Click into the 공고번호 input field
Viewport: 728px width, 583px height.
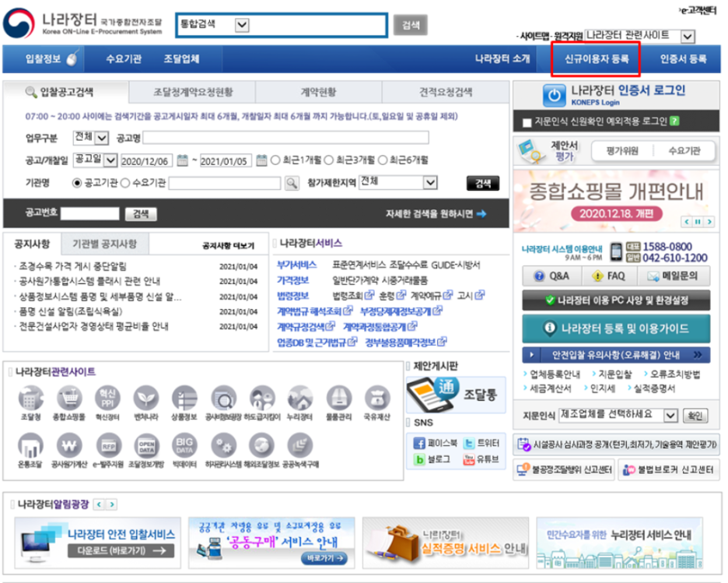click(90, 214)
